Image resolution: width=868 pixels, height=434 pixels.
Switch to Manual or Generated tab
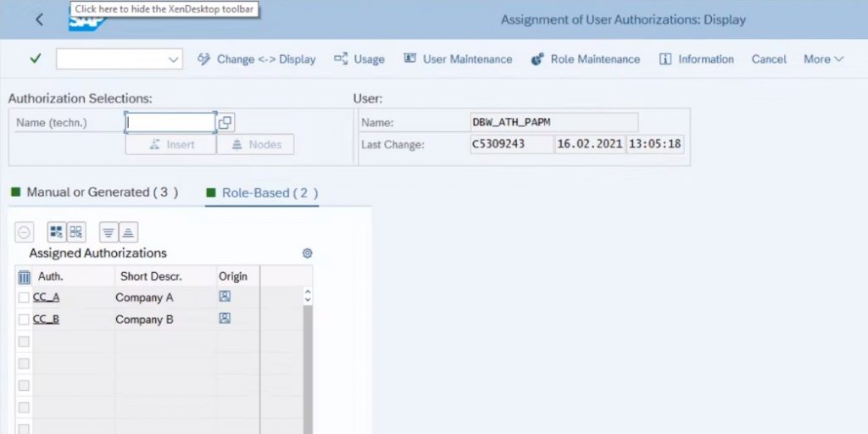tap(95, 192)
